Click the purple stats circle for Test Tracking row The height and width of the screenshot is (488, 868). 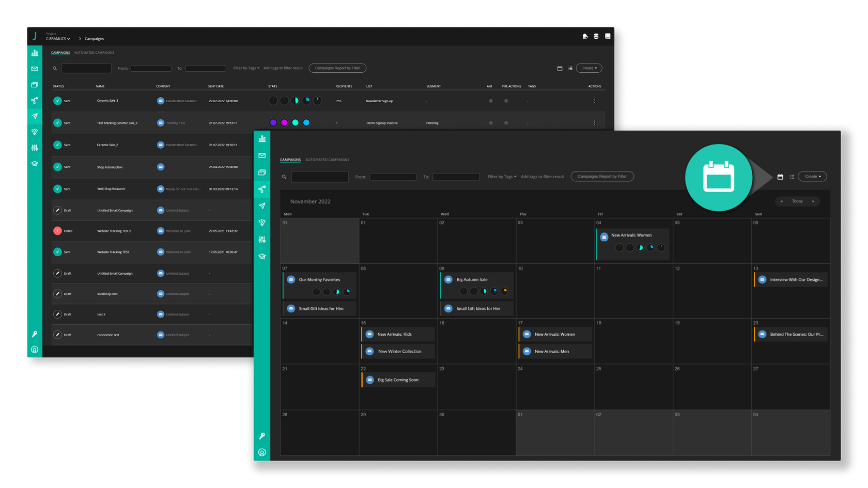[x=273, y=123]
